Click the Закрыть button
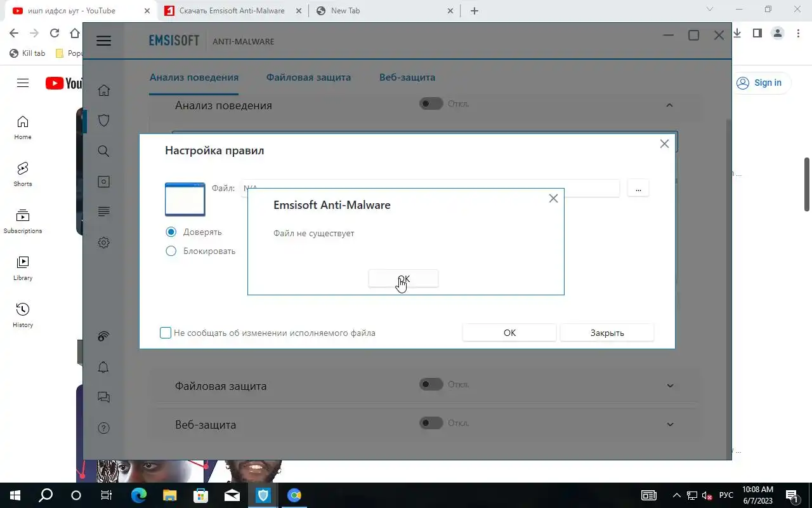Viewport: 812px width, 508px height. pos(607,333)
